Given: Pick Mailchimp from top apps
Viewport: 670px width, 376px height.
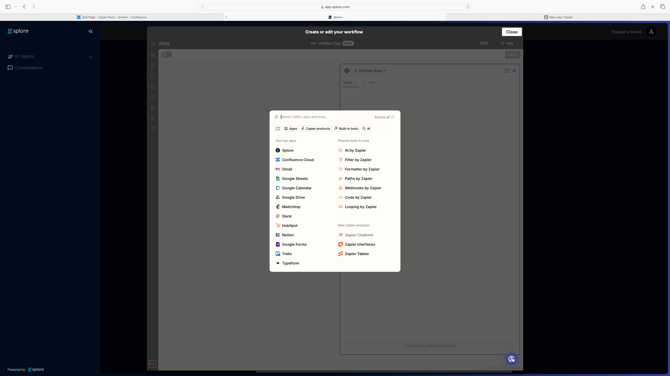Looking at the screenshot, I should 288,207.
